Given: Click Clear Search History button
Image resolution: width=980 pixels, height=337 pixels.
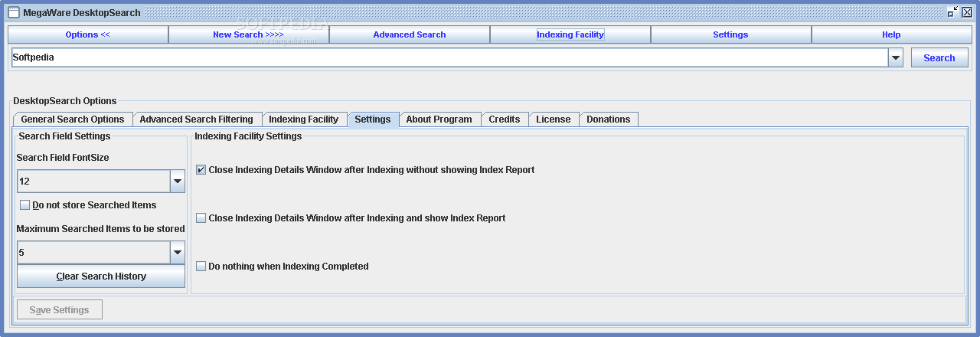Looking at the screenshot, I should pos(101,276).
